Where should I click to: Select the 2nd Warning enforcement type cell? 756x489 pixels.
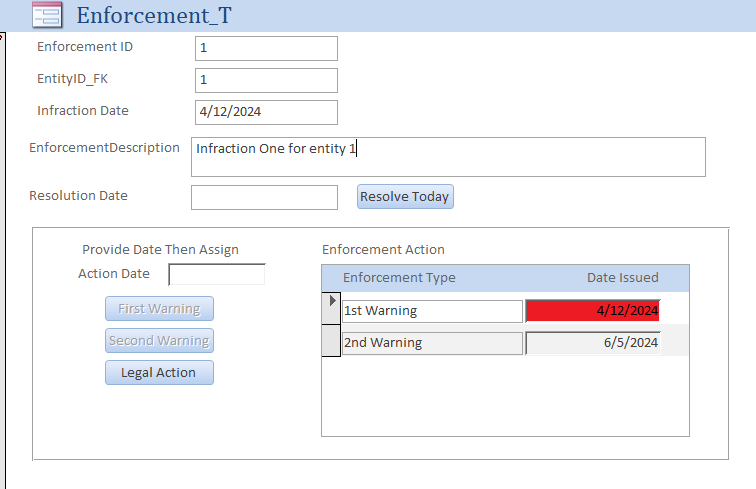coord(432,343)
